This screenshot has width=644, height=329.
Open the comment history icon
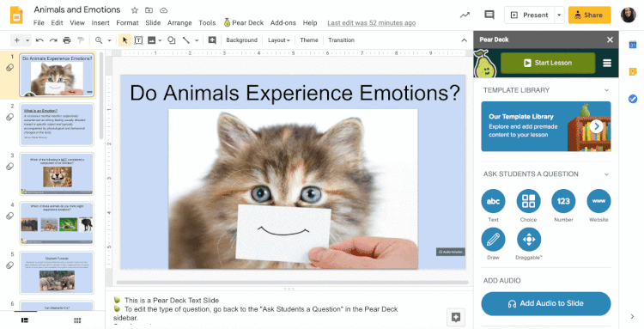489,15
